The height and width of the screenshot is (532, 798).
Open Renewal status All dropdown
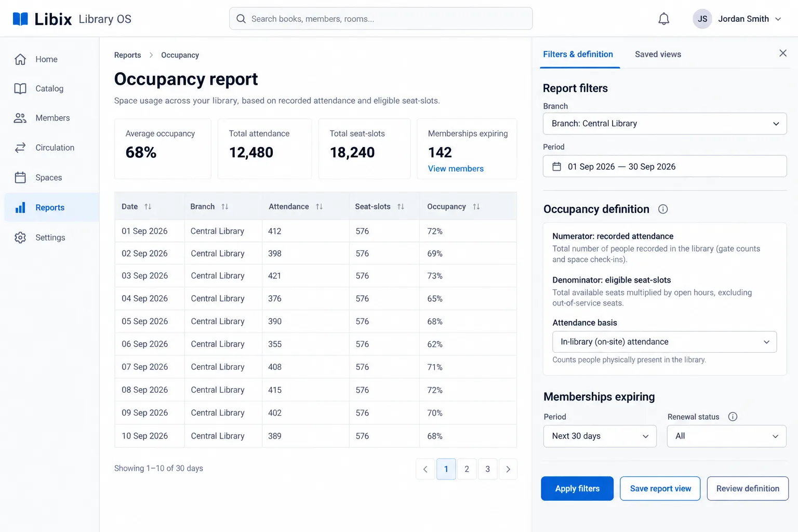pos(727,436)
